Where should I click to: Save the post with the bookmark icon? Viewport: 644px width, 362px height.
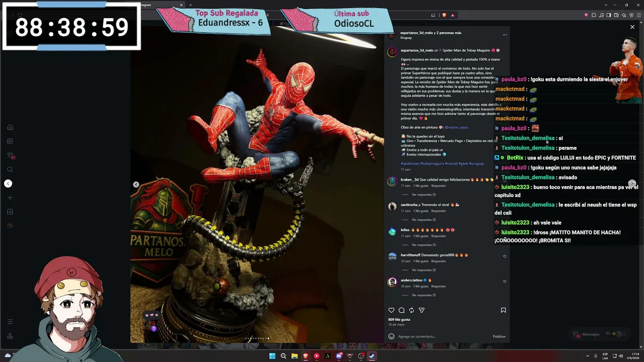click(x=503, y=310)
